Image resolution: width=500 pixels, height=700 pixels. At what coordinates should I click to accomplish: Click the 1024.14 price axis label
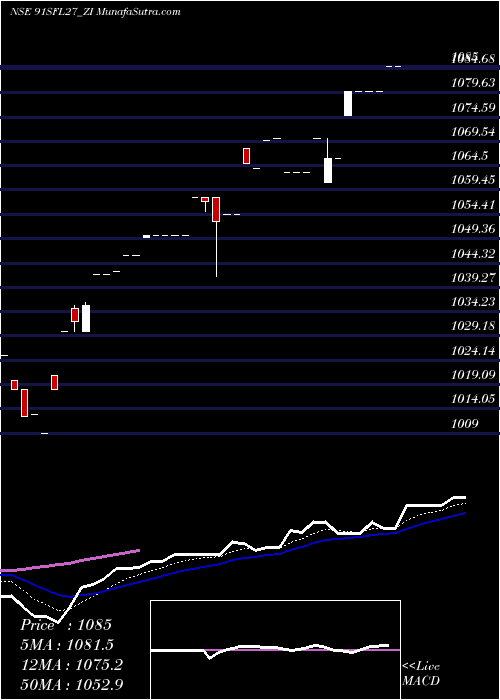click(473, 351)
